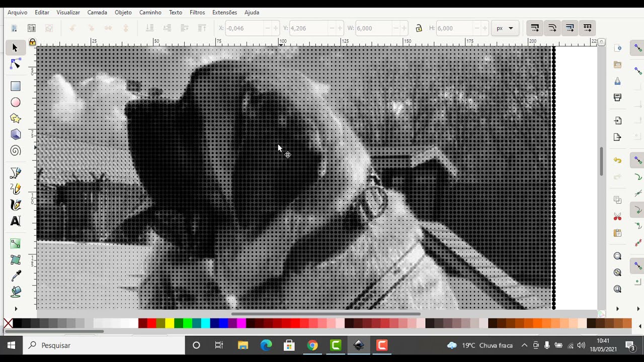This screenshot has width=644, height=362.
Task: Click the X no-color palette swatch
Action: pyautogui.click(x=8, y=323)
